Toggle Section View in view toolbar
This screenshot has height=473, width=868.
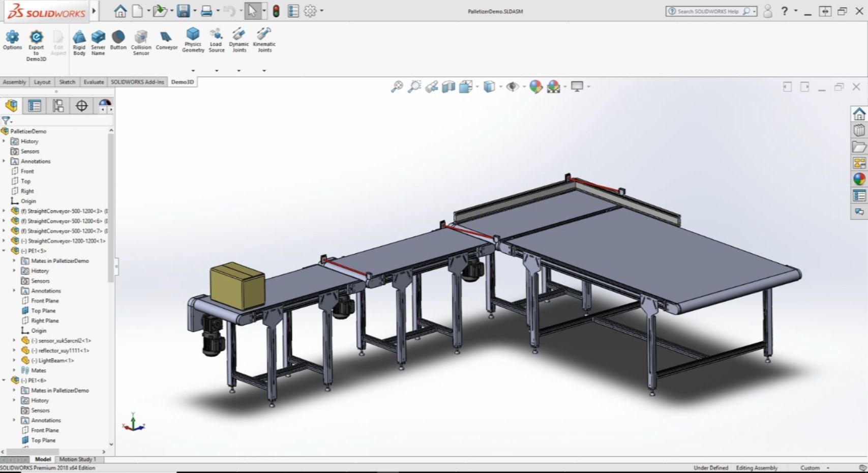448,87
